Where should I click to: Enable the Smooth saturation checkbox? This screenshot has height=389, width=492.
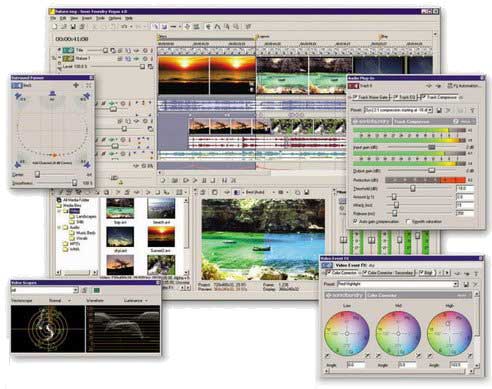(408, 221)
